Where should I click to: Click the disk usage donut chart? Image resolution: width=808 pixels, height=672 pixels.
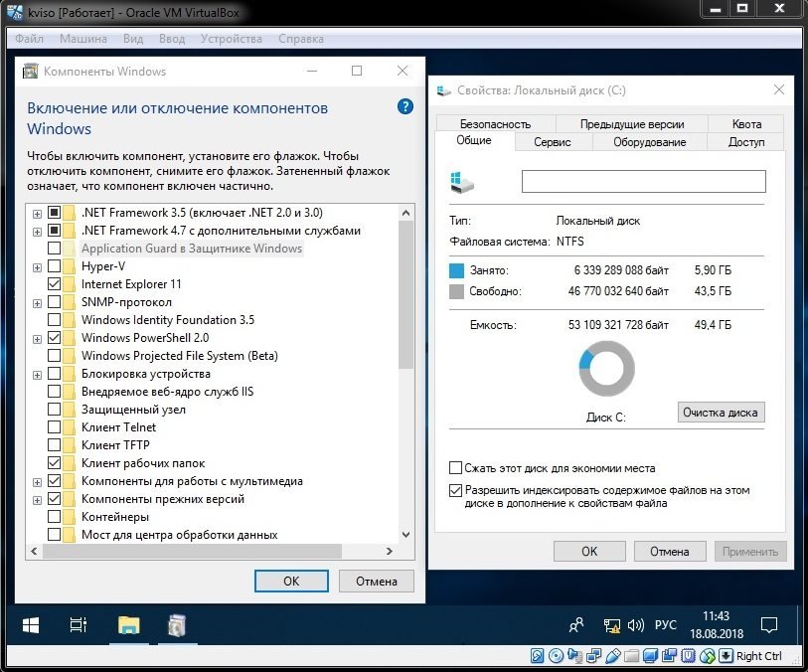(606, 369)
